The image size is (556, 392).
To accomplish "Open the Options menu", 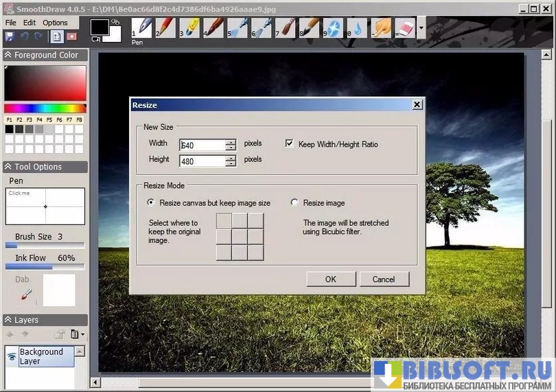I will click(x=55, y=23).
